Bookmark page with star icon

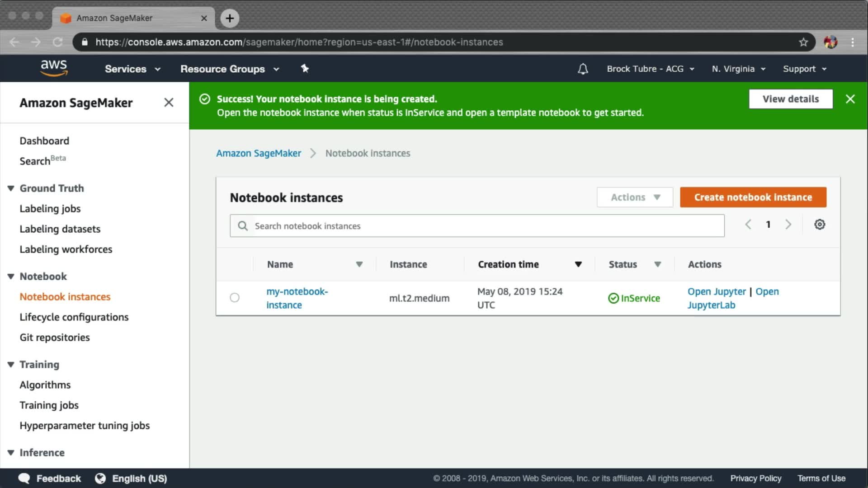pyautogui.click(x=803, y=42)
